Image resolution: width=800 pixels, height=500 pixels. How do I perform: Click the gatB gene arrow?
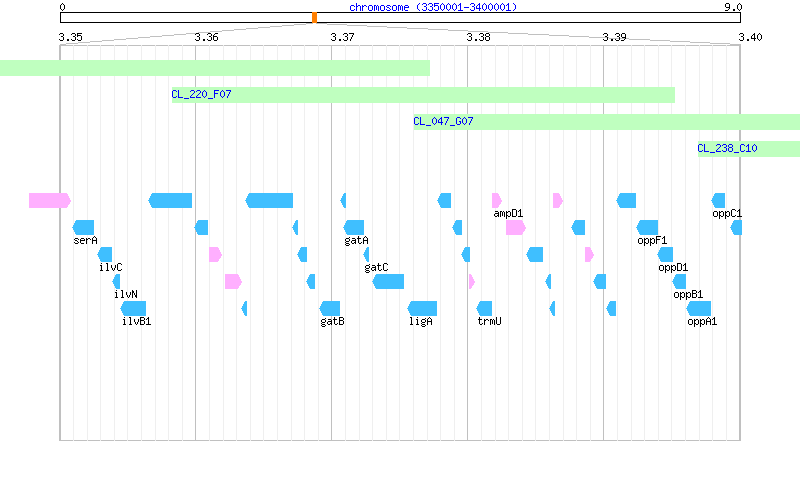(330, 308)
